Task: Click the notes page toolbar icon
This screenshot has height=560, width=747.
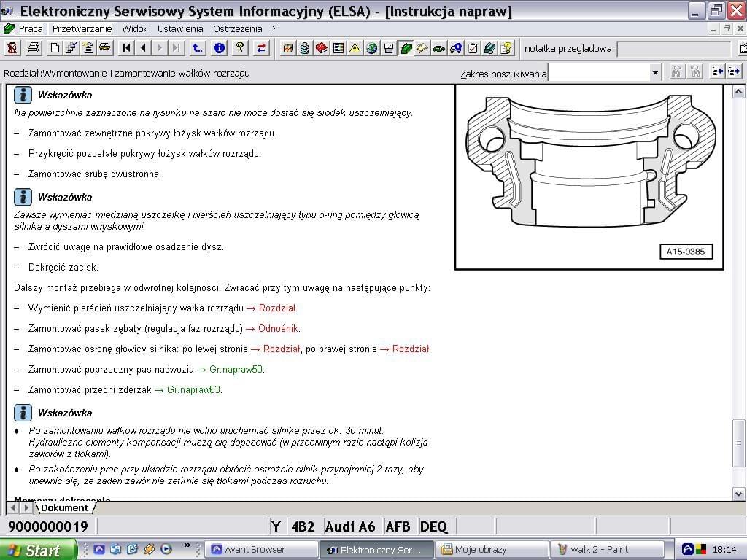Action: [88, 47]
